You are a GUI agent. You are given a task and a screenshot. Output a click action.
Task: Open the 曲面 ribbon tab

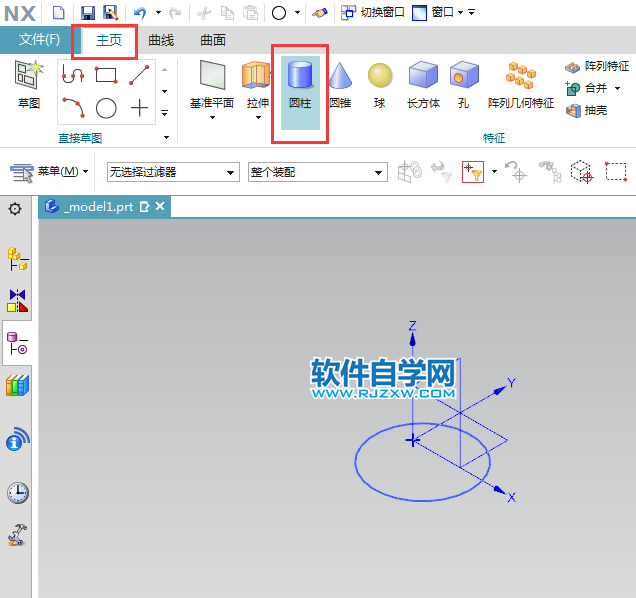[212, 40]
